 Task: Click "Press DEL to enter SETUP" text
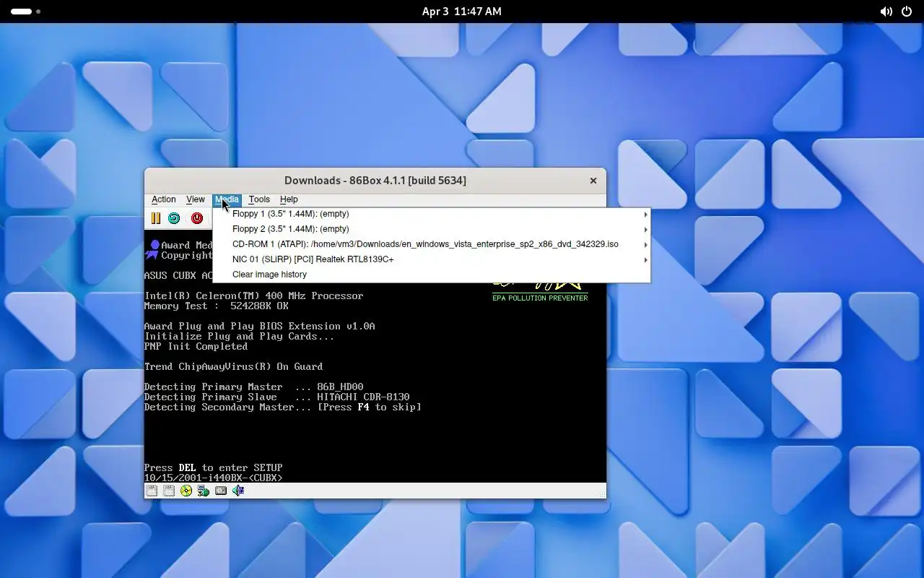[213, 467]
